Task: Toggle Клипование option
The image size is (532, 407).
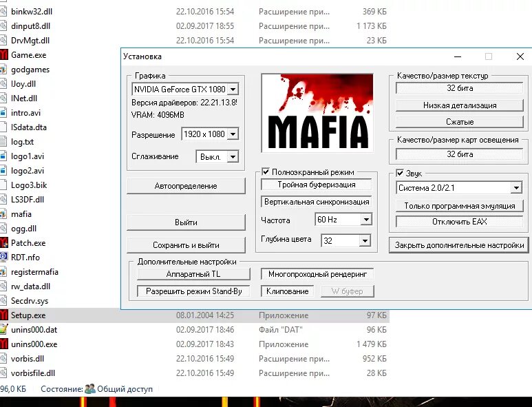Action: [x=287, y=291]
